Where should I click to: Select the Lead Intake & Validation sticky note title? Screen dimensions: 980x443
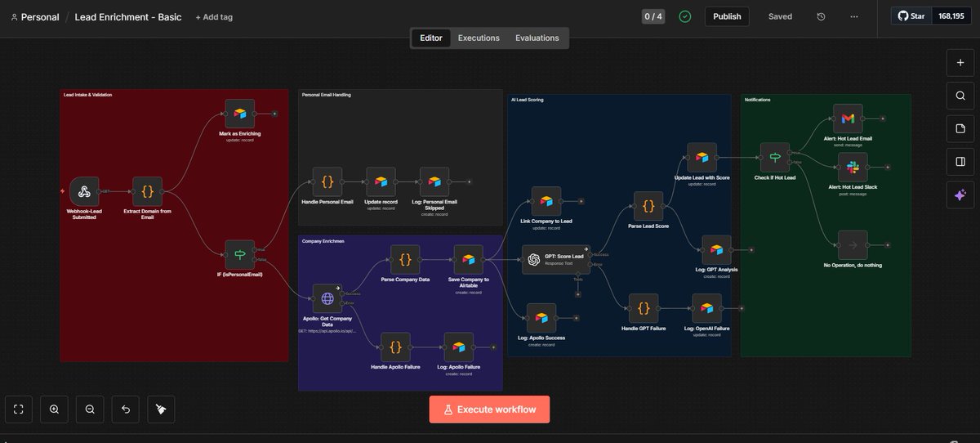87,95
